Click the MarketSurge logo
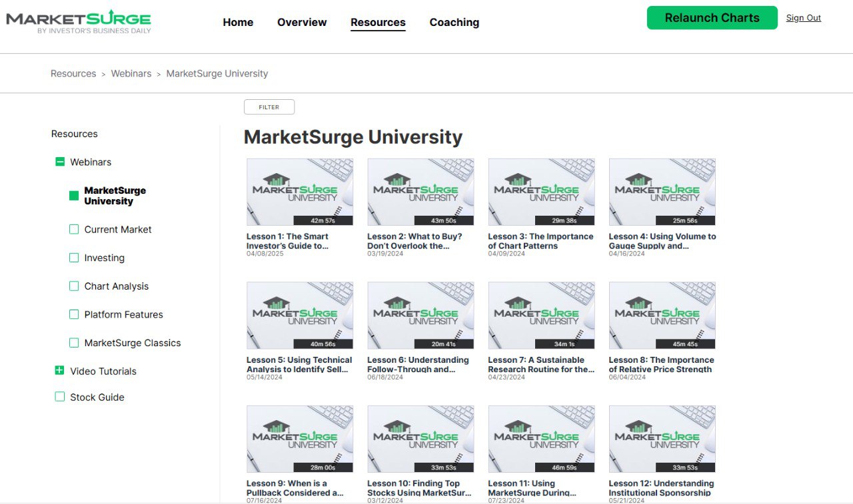Image resolution: width=853 pixels, height=504 pixels. point(79,22)
